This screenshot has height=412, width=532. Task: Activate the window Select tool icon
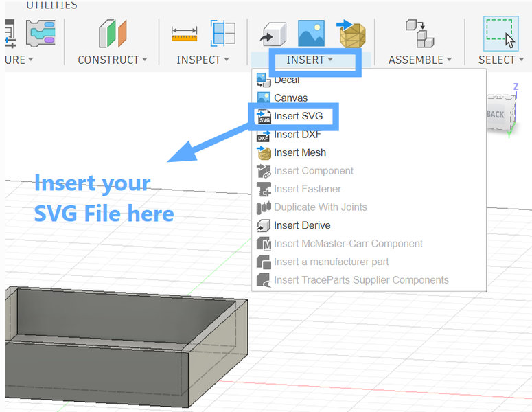coord(501,34)
